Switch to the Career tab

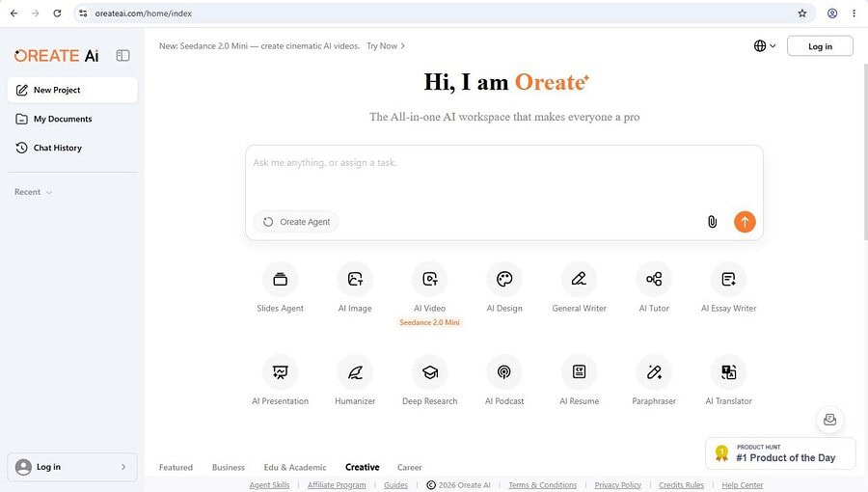click(410, 467)
